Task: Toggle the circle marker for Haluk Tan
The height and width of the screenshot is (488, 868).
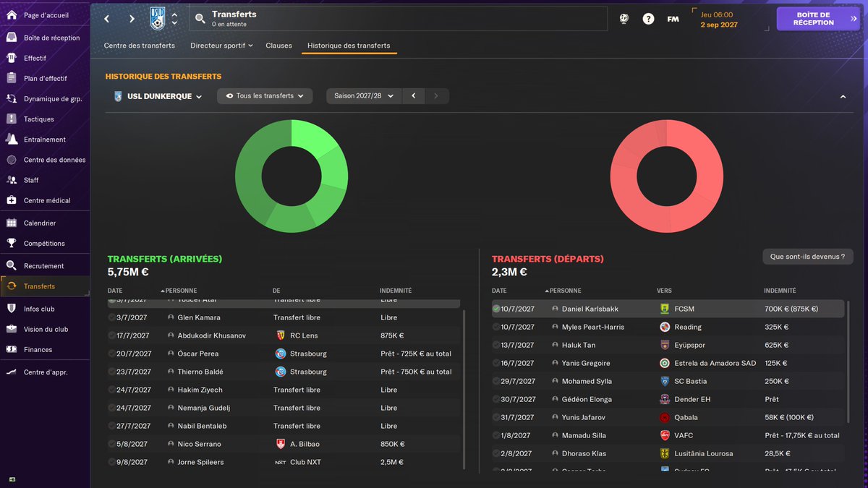Action: coord(496,345)
